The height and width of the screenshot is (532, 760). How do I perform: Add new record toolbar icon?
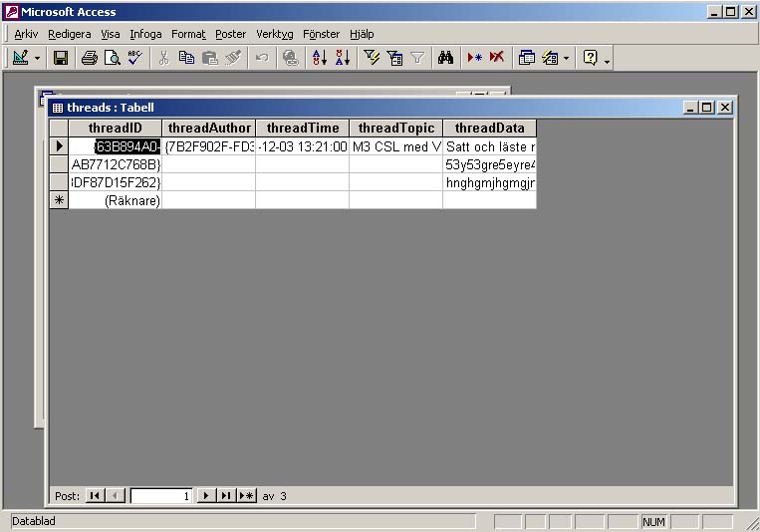474,58
